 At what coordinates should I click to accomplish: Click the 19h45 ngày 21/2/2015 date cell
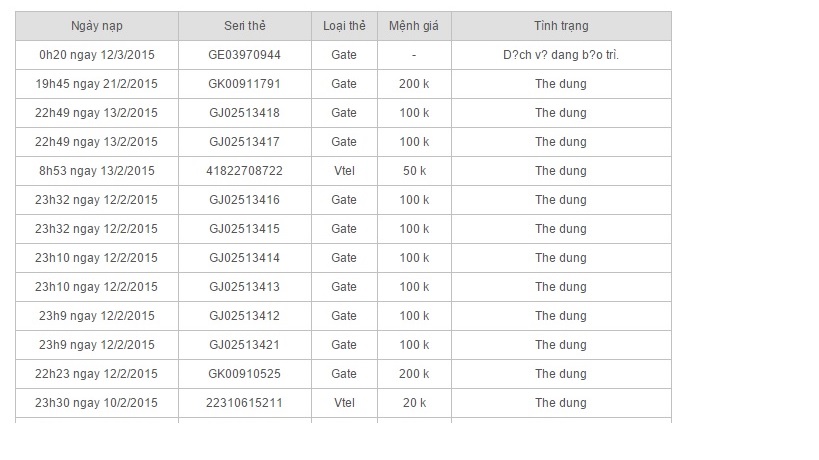[97, 84]
